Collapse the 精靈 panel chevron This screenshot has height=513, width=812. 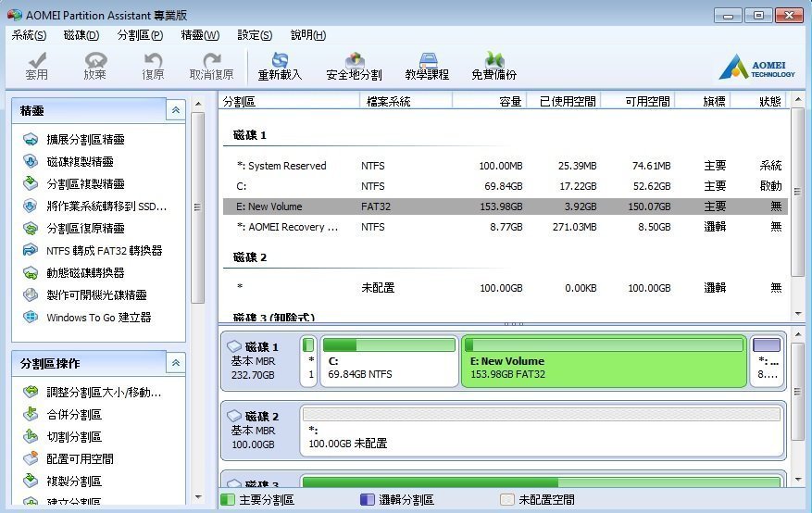pyautogui.click(x=176, y=110)
